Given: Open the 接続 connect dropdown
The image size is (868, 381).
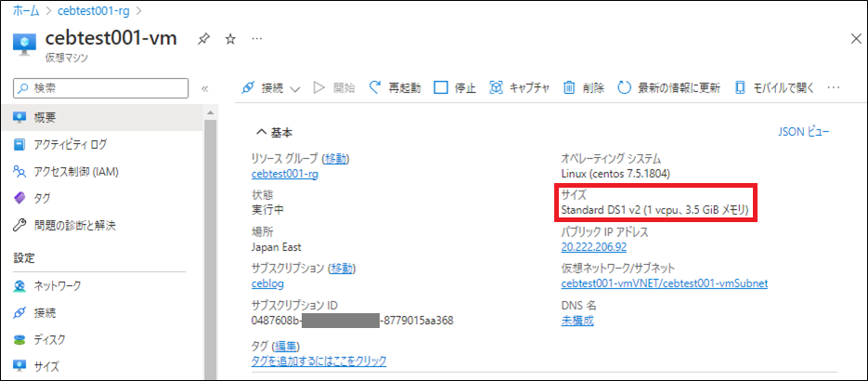Looking at the screenshot, I should (271, 87).
